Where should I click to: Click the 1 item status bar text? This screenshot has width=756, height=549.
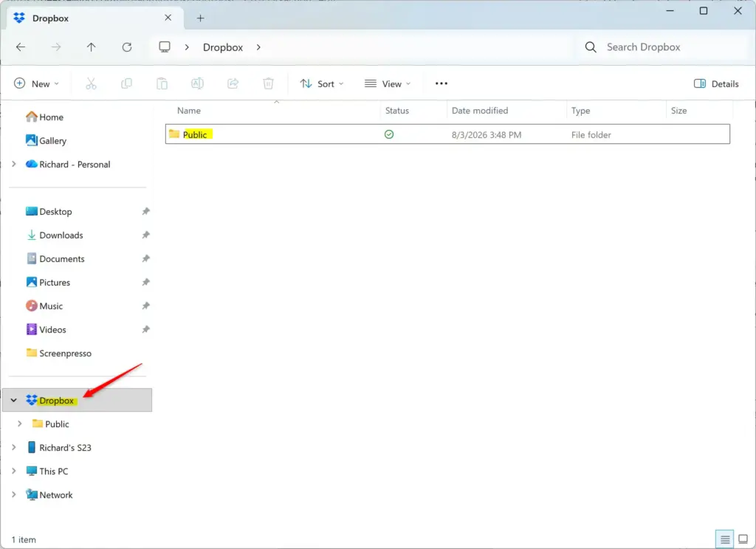(24, 539)
